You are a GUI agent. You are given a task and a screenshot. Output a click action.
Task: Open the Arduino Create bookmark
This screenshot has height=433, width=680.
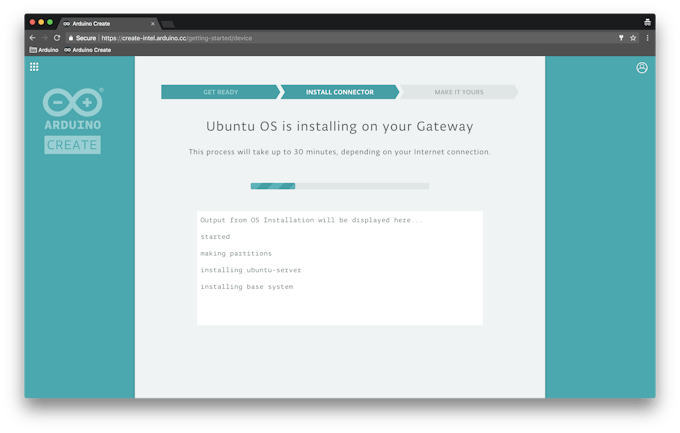(x=88, y=50)
